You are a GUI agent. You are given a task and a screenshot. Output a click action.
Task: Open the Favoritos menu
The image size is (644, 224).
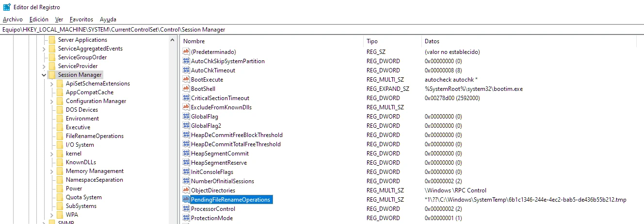[x=81, y=19]
